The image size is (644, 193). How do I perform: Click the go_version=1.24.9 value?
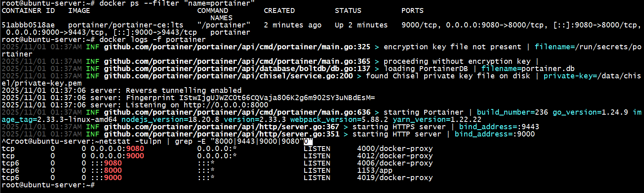[590, 112]
